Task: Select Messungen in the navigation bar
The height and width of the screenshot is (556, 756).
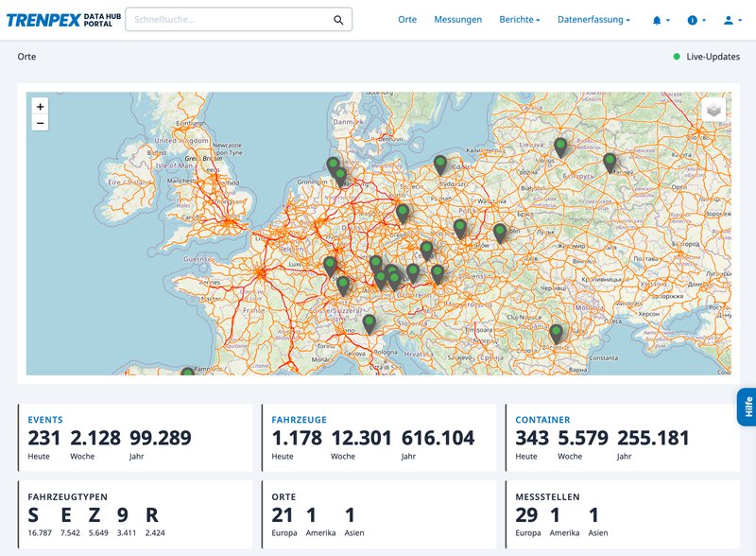Action: (460, 18)
